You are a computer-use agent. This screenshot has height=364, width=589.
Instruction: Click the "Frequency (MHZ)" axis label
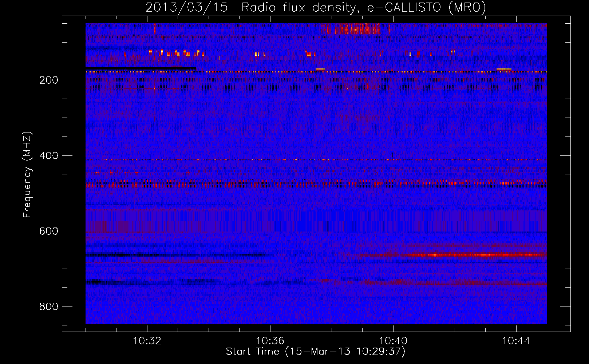point(27,175)
